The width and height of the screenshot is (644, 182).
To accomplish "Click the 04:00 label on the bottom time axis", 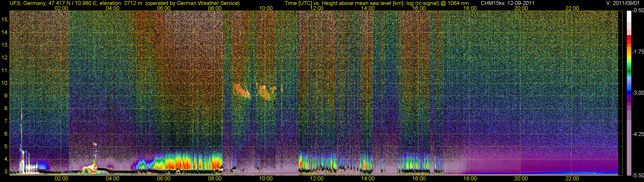I will [x=112, y=179].
